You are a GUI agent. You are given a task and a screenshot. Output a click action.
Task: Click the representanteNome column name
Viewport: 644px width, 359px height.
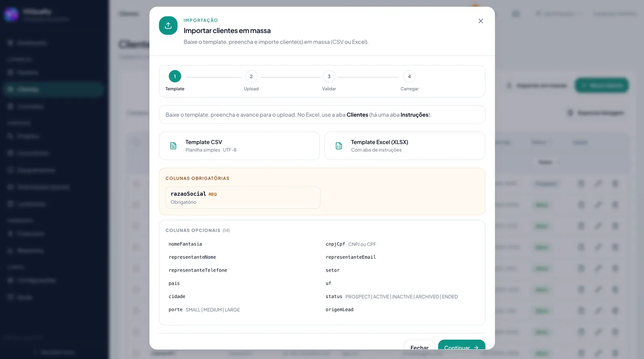click(x=192, y=257)
